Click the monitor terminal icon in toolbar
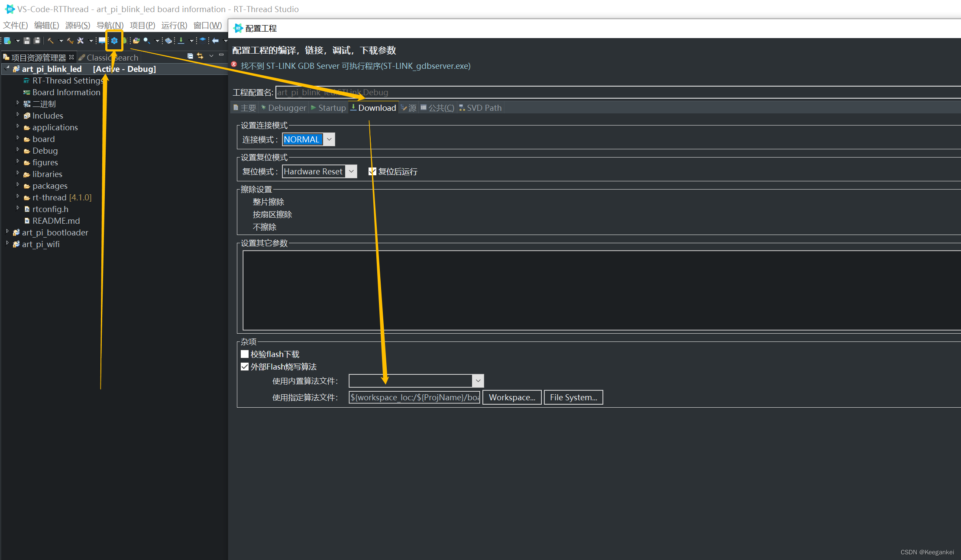Screen dimensions: 961x560 tap(102, 41)
